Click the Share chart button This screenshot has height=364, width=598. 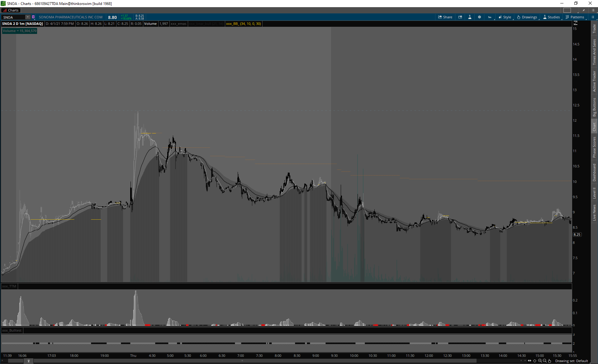tap(445, 17)
